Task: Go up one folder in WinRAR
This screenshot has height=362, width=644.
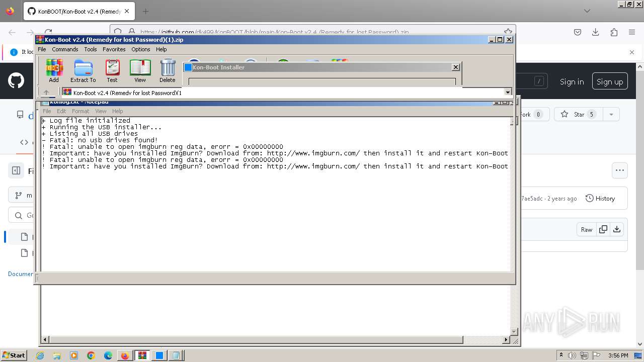Action: click(46, 93)
